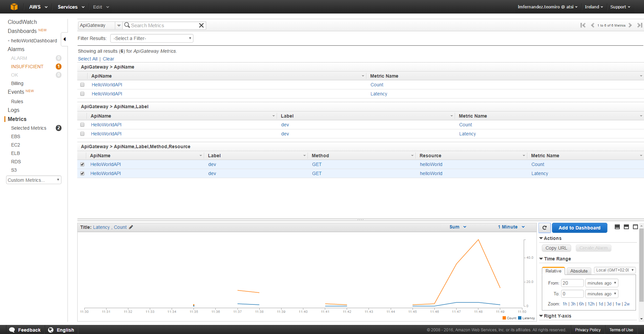
Task: Click the Select All link
Action: [x=88, y=59]
